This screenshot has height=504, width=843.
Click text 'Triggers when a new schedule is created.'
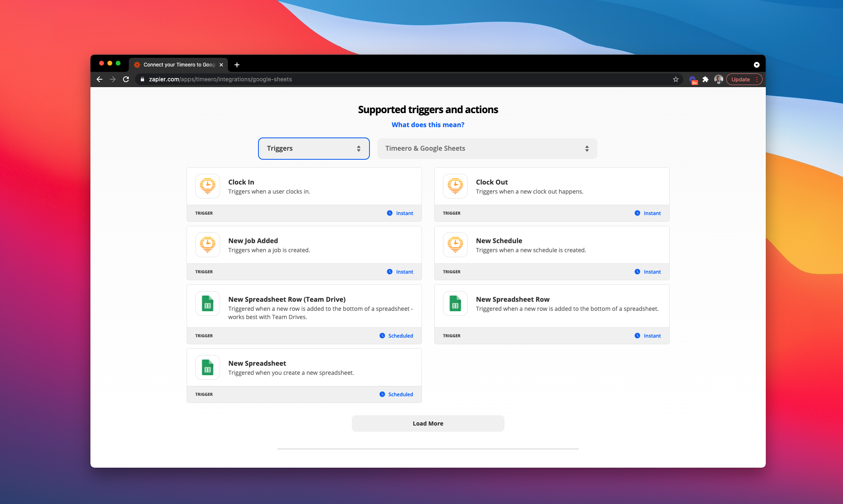(x=531, y=250)
